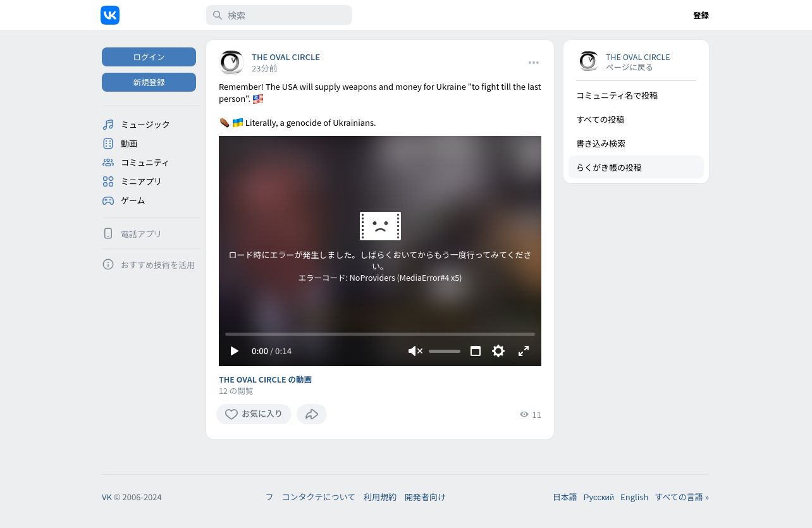The height and width of the screenshot is (528, 812).
Task: Select コミュニティ名で投稿 tab
Action: pos(636,95)
